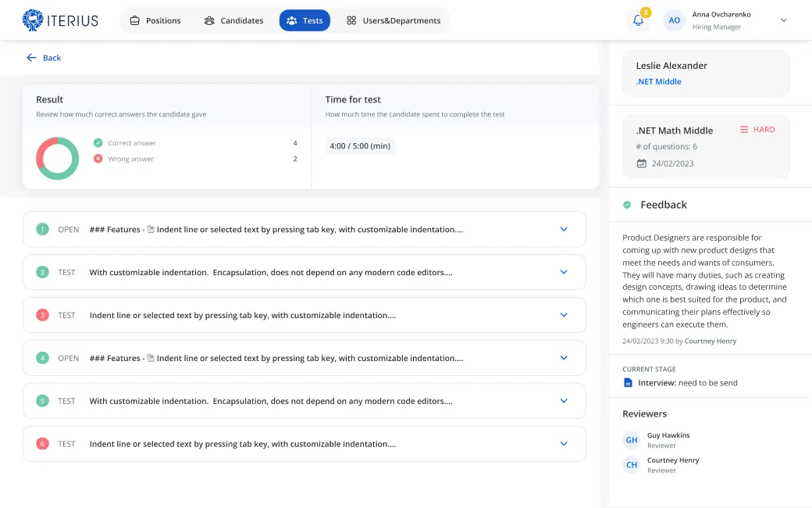812x508 pixels.
Task: Click the calendar icon beside 24/02/2023
Action: coord(642,163)
